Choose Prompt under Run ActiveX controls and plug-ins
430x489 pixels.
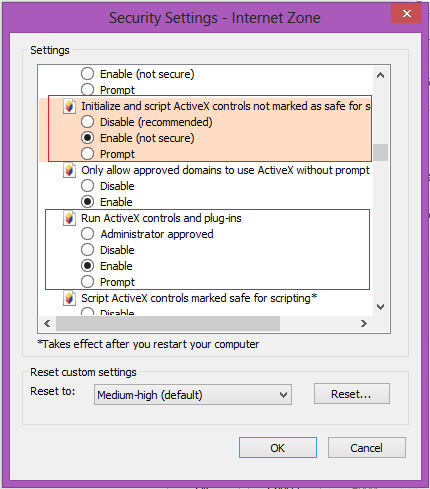(x=87, y=282)
